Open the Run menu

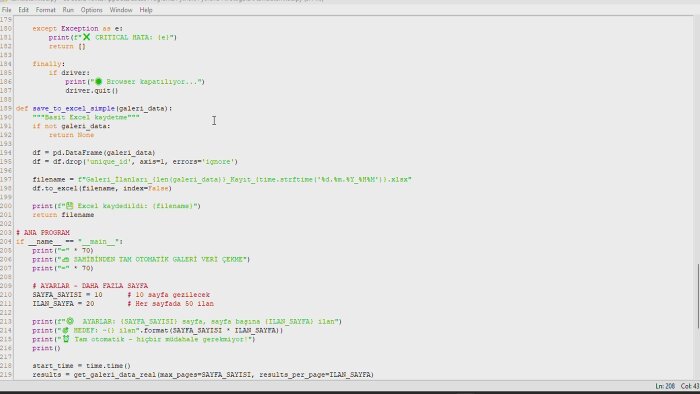tap(68, 10)
